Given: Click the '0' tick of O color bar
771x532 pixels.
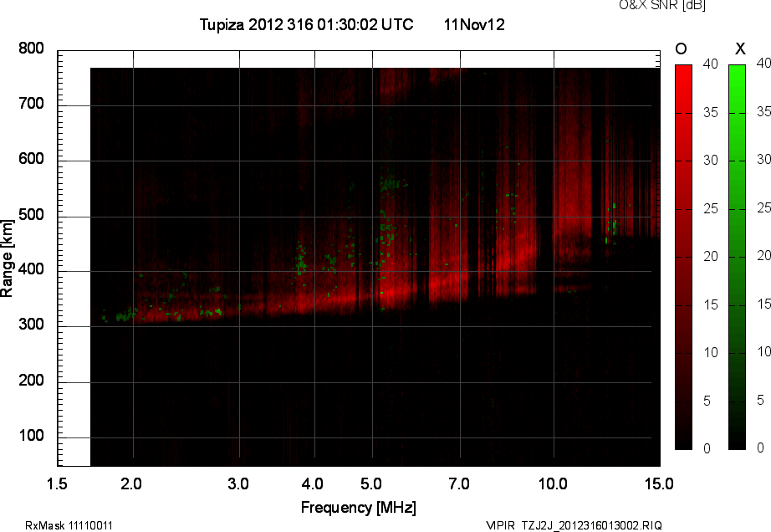Looking at the screenshot, I should [x=707, y=448].
